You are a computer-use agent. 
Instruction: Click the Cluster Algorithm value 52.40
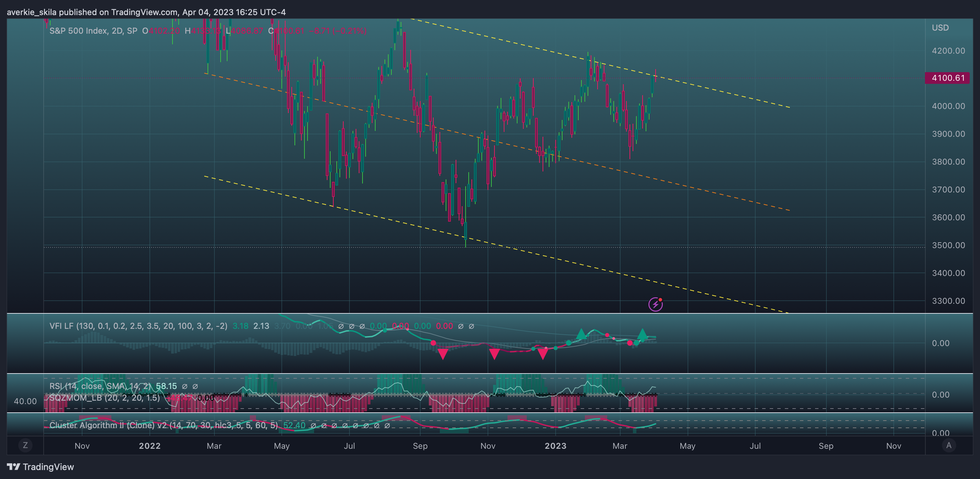294,425
